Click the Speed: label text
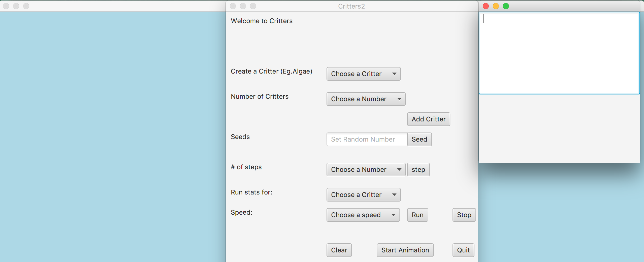 click(x=241, y=212)
